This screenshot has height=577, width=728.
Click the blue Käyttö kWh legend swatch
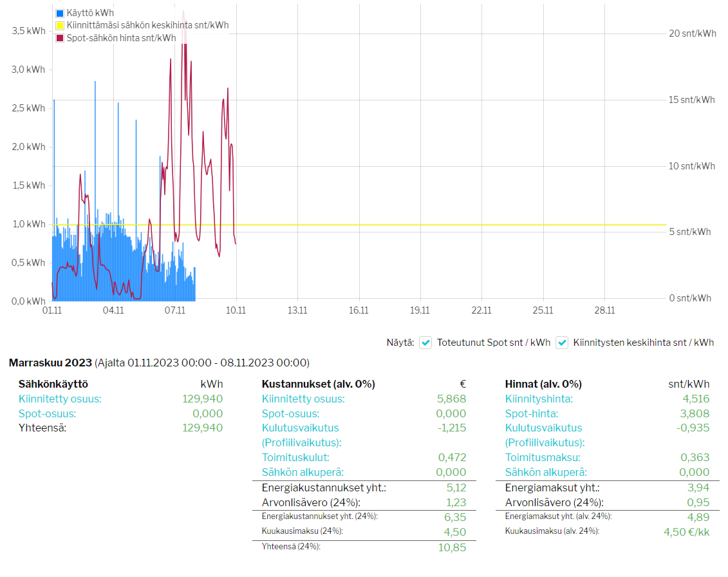pos(60,13)
